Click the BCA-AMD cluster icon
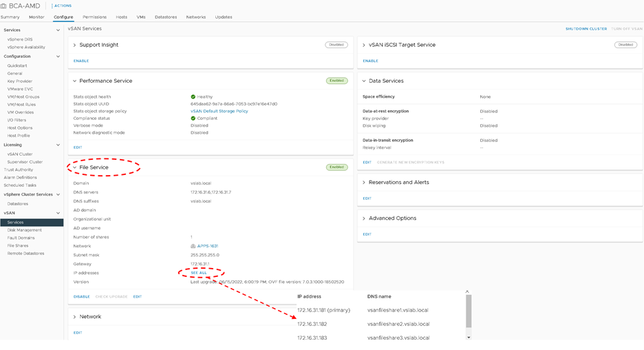 point(5,6)
